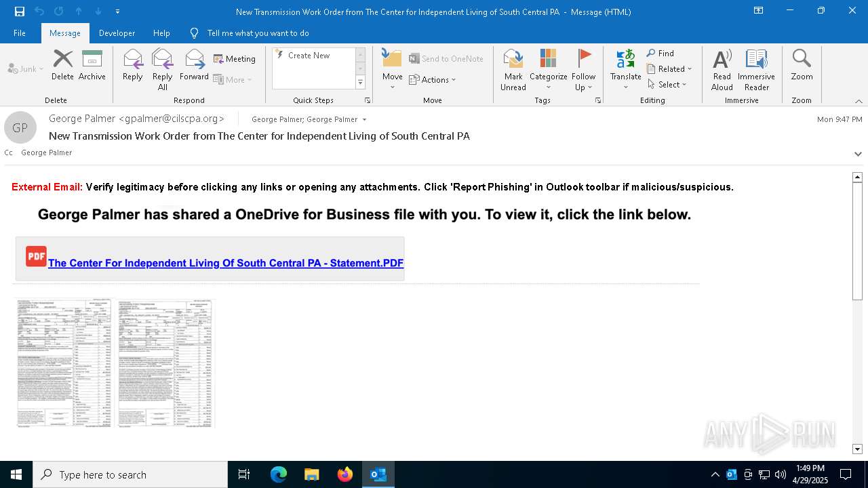
Task: Change Ribbon Display Options
Action: [758, 11]
